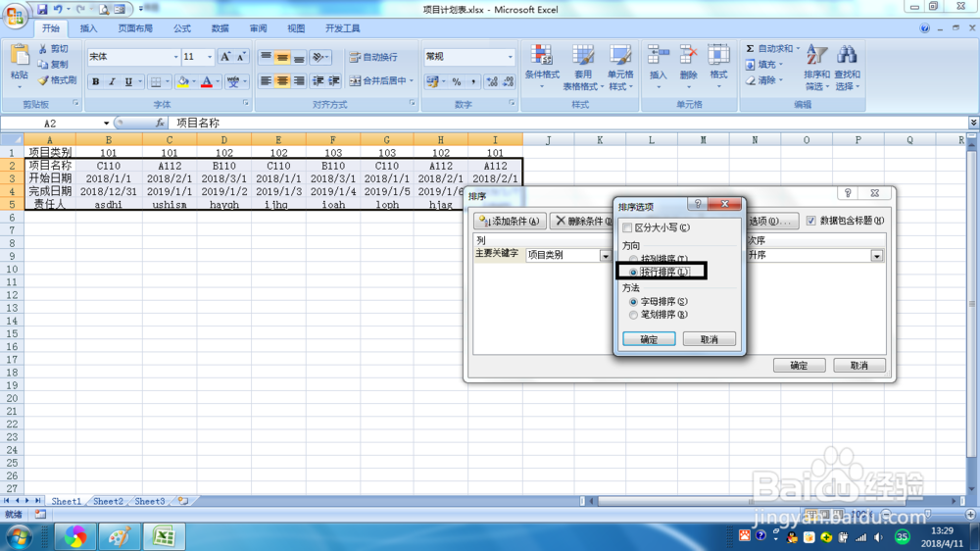
Task: Switch to the Data (数据) tab
Action: (x=220, y=28)
